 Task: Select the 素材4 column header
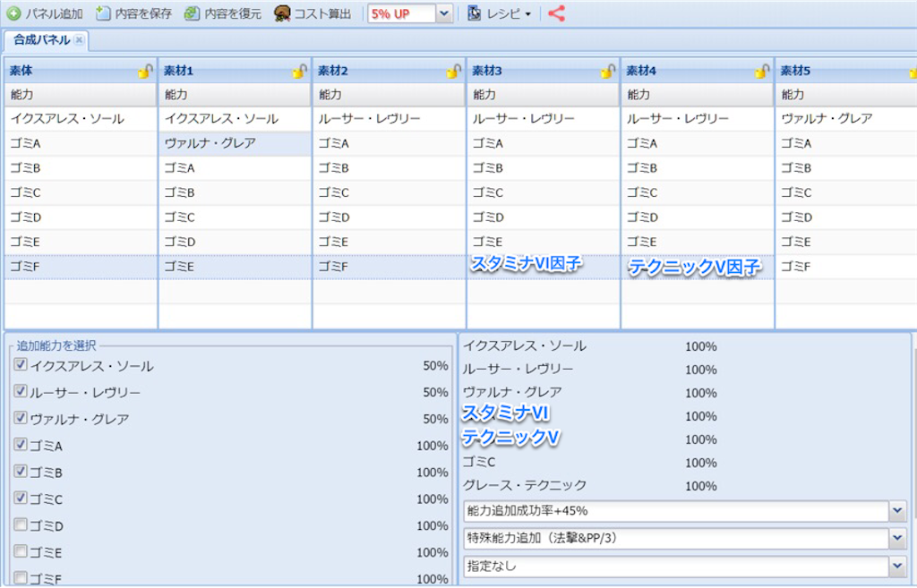(698, 71)
